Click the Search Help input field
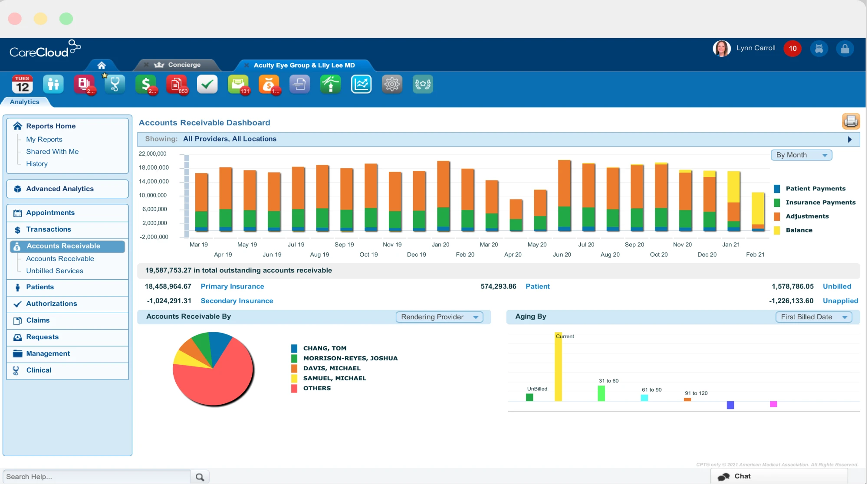Image resolution: width=868 pixels, height=484 pixels. (x=96, y=477)
